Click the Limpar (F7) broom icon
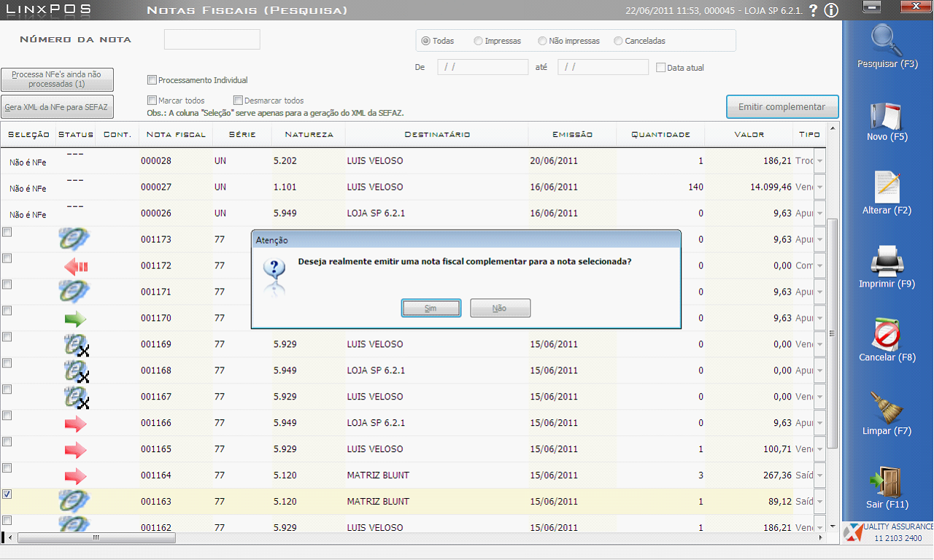 (887, 408)
